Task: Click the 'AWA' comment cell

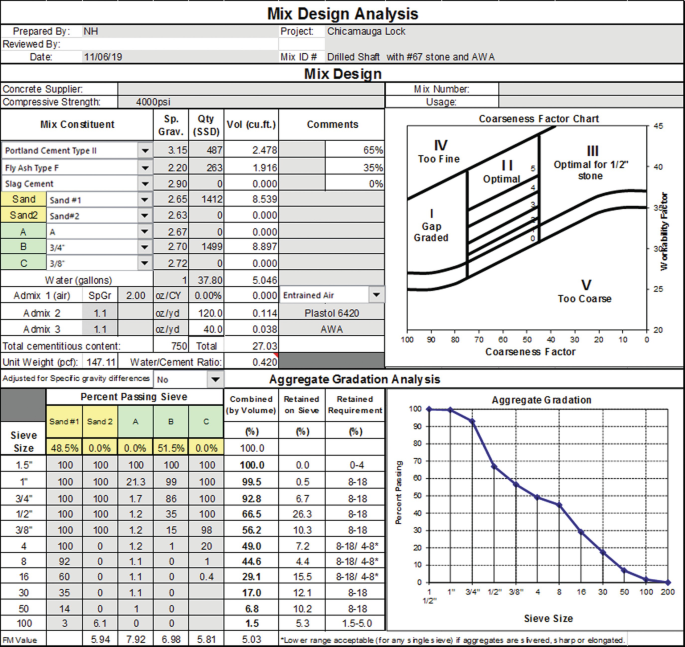Action: point(332,329)
